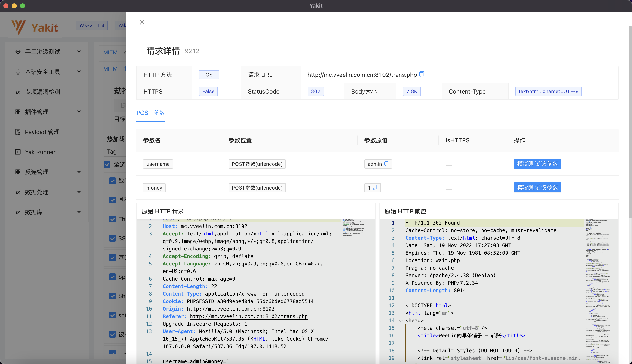Copy the money parameter value 1

375,187
